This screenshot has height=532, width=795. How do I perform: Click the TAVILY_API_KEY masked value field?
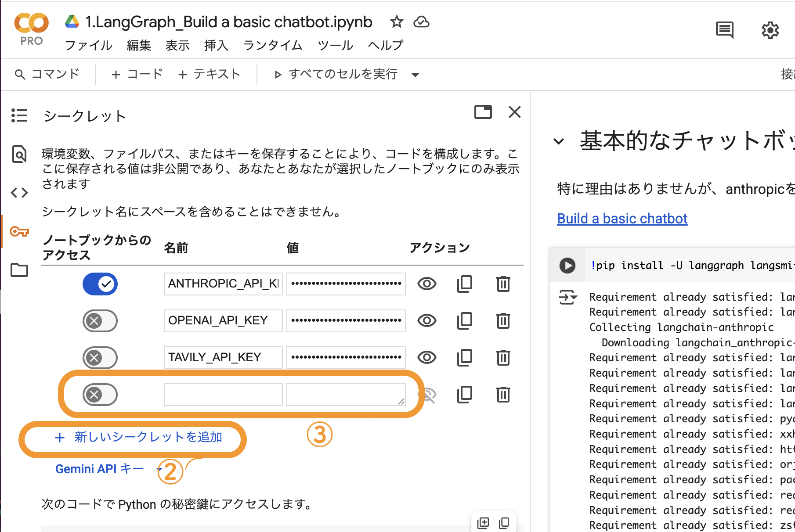[x=346, y=358]
